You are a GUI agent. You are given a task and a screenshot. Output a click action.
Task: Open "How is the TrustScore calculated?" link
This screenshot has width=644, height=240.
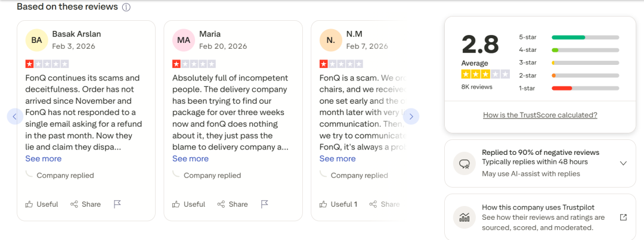pos(540,115)
